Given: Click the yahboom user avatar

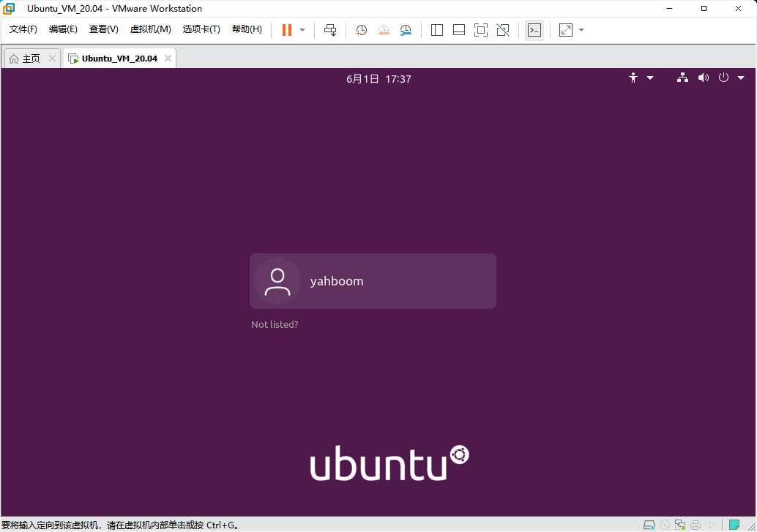Looking at the screenshot, I should [x=277, y=281].
